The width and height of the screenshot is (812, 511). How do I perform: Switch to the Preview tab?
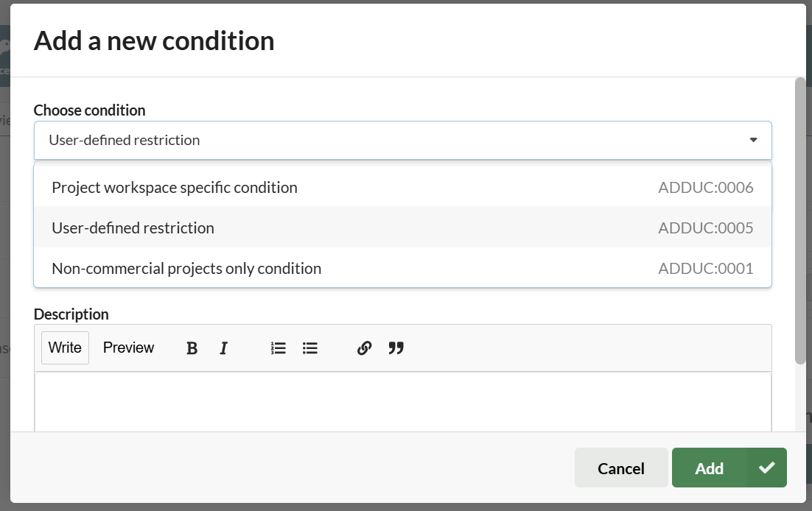128,348
